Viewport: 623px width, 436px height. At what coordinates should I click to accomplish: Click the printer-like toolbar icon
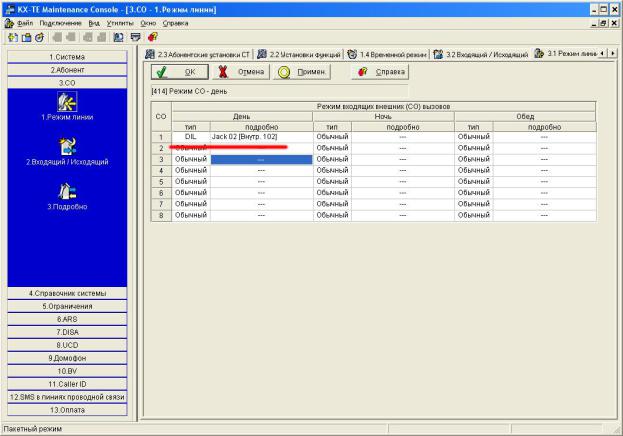[135, 37]
